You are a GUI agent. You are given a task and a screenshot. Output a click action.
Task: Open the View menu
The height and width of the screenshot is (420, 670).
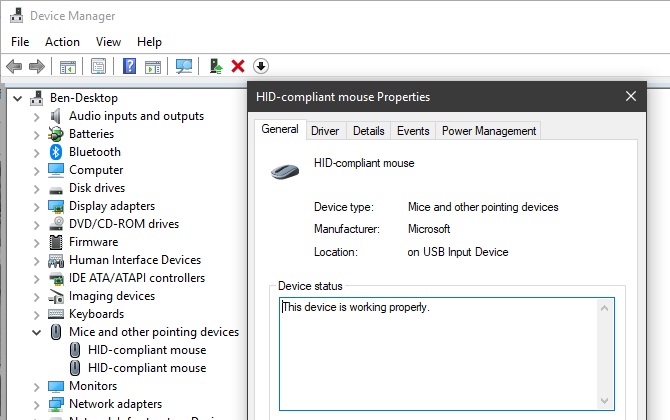[108, 42]
